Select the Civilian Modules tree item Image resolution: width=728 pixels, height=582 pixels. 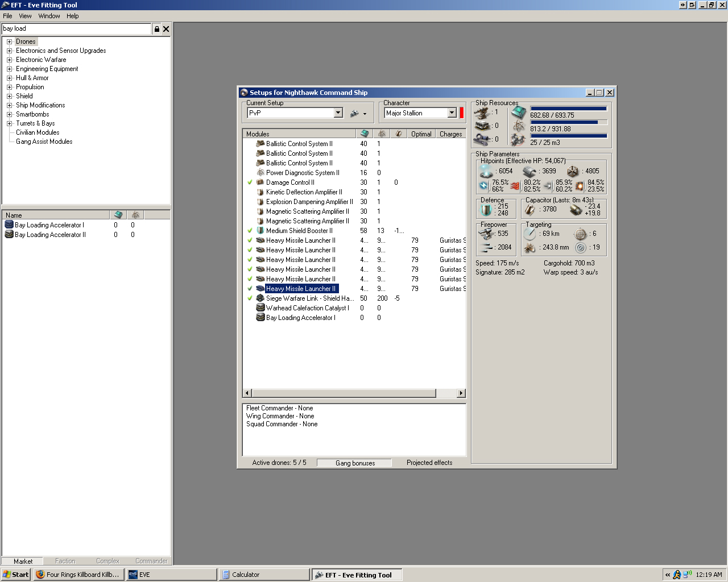pos(38,132)
